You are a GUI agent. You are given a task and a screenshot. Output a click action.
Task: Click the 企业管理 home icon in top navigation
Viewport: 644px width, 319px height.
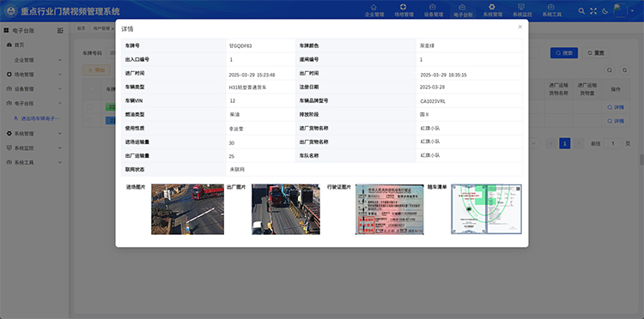[x=374, y=7]
